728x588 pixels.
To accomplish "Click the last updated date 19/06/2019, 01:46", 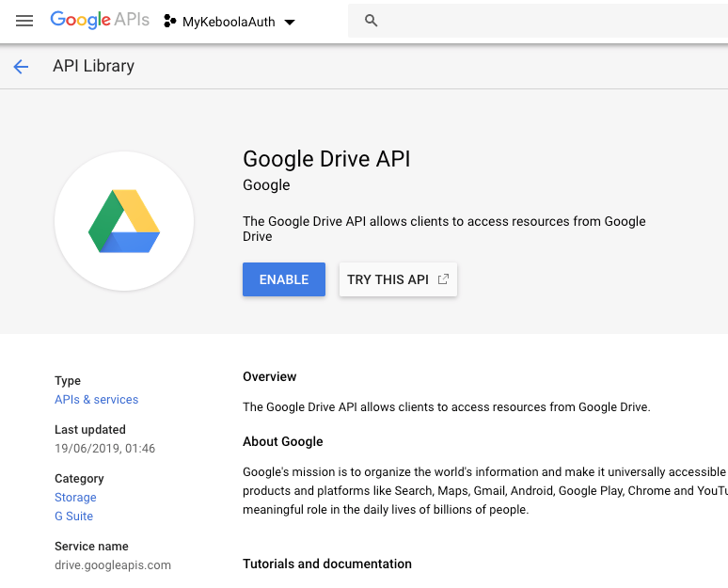I will tap(105, 448).
